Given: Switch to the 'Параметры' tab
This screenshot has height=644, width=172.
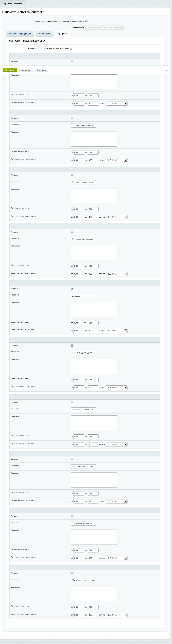Looking at the screenshot, I should click(44, 34).
